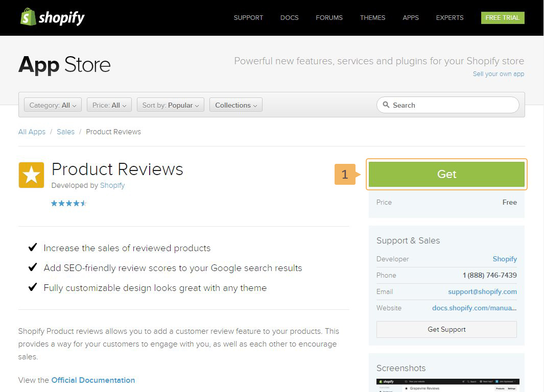
Task: Open the Collections dropdown
Action: [x=235, y=105]
